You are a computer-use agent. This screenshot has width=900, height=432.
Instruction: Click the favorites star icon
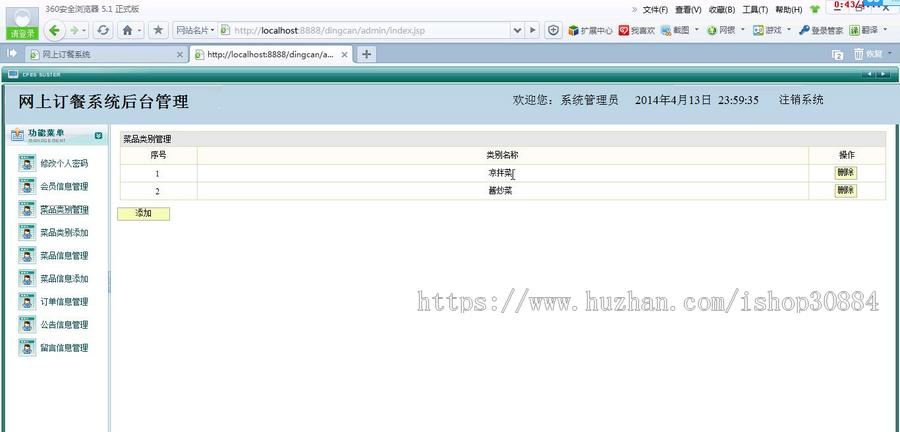point(158,30)
